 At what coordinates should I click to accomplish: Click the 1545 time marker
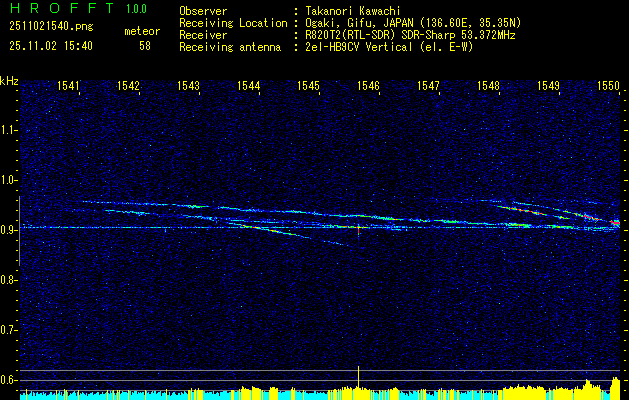click(x=308, y=85)
